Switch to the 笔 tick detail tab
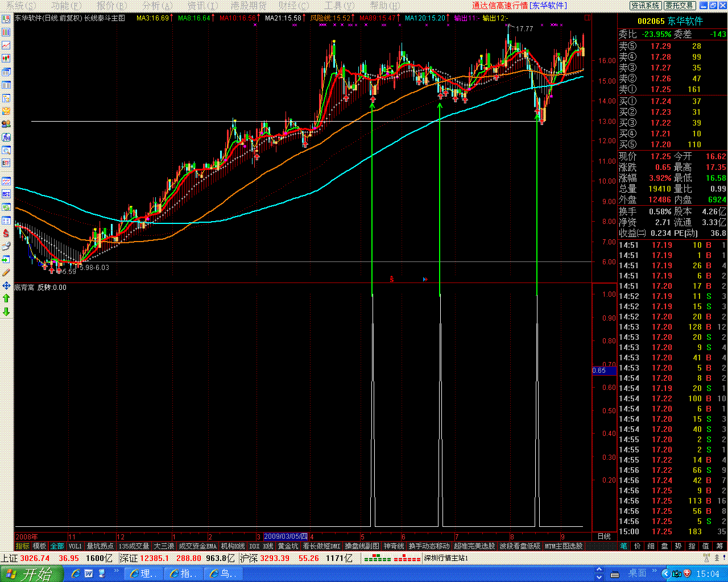The height and width of the screenshot is (582, 728). click(x=624, y=546)
